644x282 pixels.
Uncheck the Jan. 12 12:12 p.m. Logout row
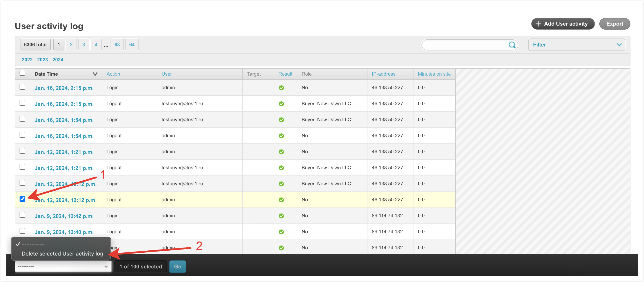22,199
